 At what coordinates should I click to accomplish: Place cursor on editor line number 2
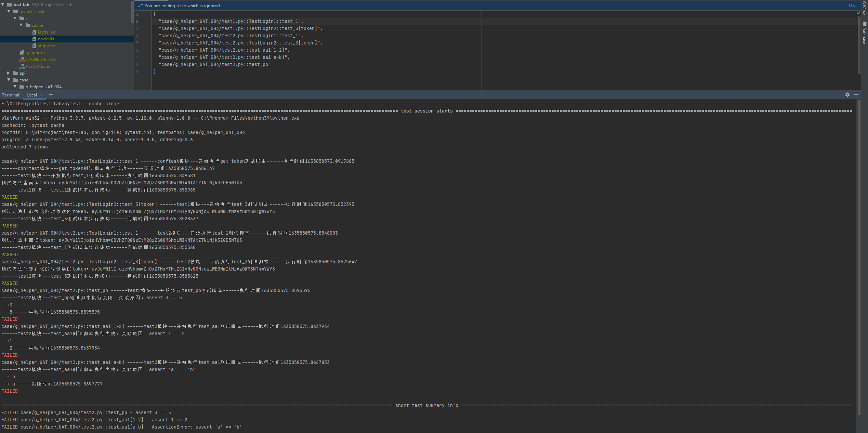point(137,21)
